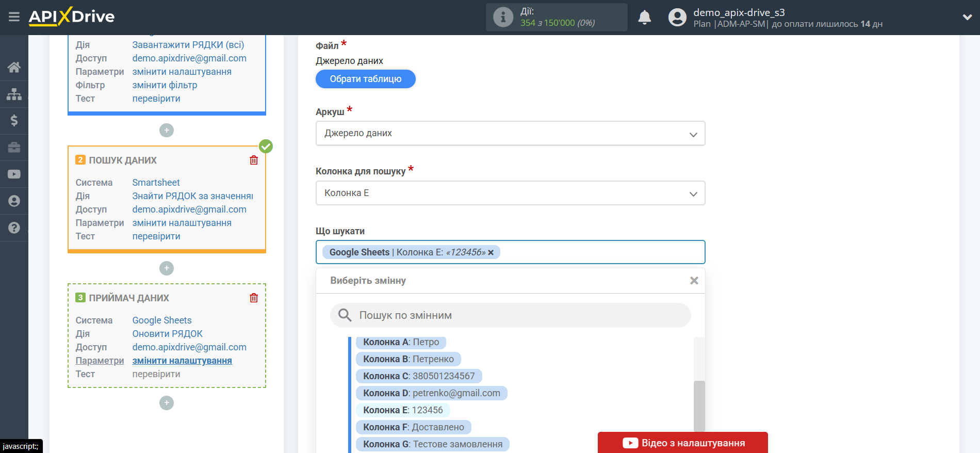Click Оновити РЯДОК action link
This screenshot has width=980, height=453.
167,334
